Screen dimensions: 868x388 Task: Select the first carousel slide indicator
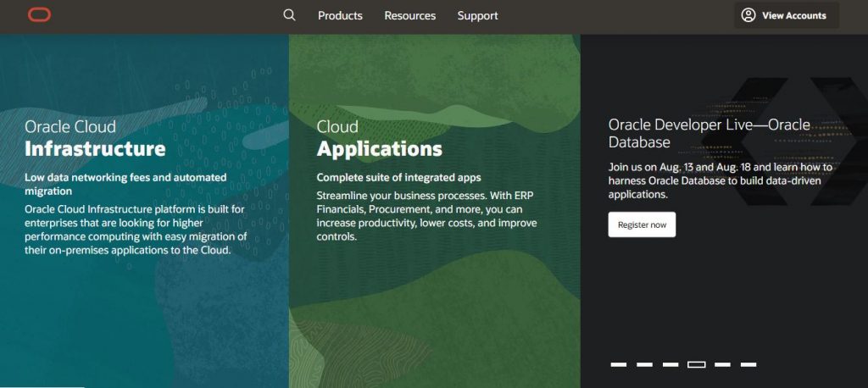click(x=619, y=364)
